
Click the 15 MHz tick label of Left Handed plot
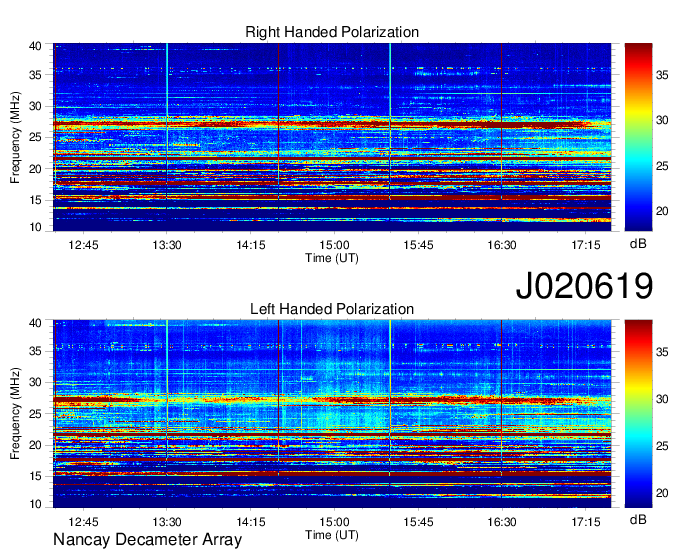(36, 477)
